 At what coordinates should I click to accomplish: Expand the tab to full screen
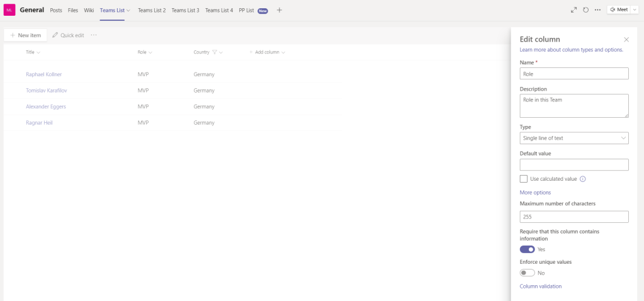point(573,10)
